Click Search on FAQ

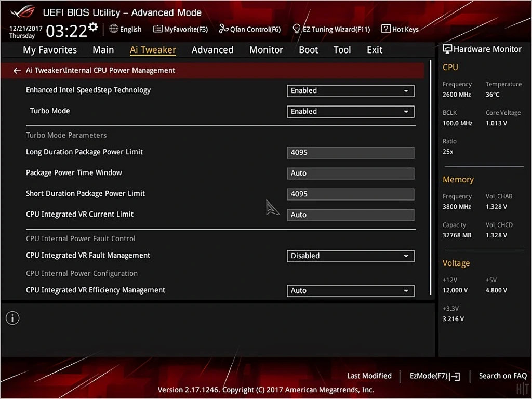pyautogui.click(x=502, y=376)
